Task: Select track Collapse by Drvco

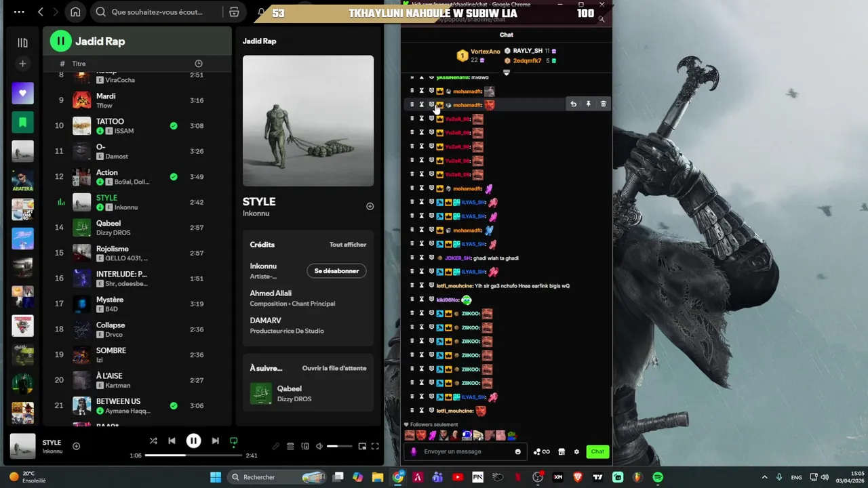Action: pyautogui.click(x=138, y=329)
